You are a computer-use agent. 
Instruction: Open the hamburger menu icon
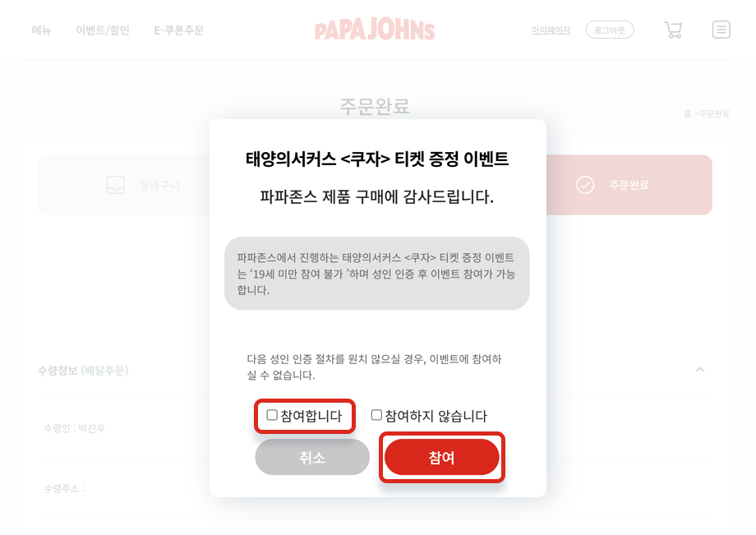721,30
